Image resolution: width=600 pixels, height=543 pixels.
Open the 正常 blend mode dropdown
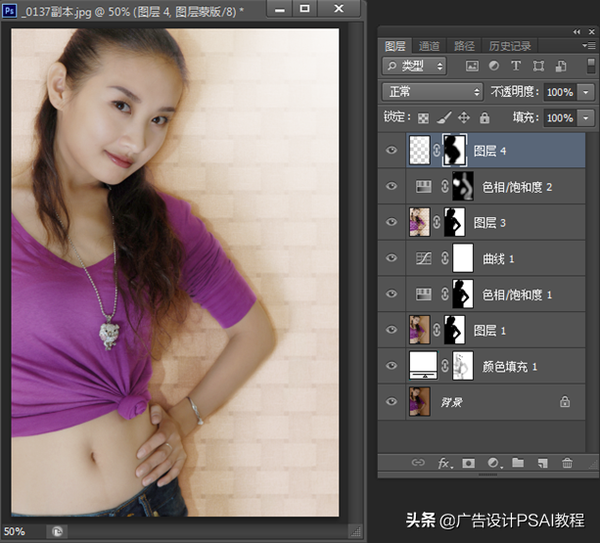pyautogui.click(x=432, y=92)
